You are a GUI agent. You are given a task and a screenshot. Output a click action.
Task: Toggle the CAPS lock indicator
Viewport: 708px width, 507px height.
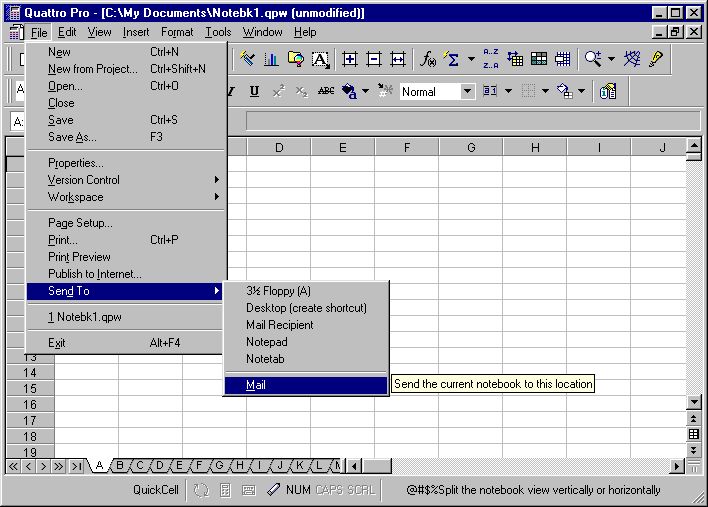point(329,490)
